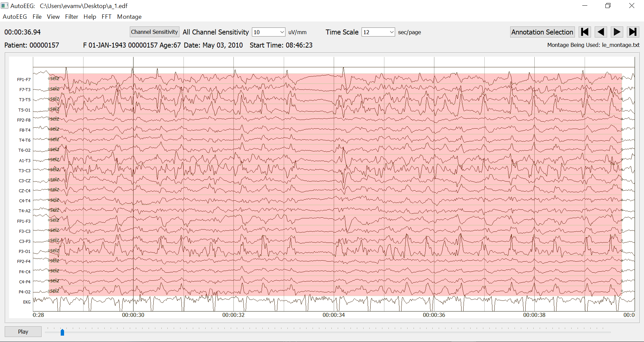
Task: Select the seiz annotation on F4-C4 channel
Action: click(54, 271)
